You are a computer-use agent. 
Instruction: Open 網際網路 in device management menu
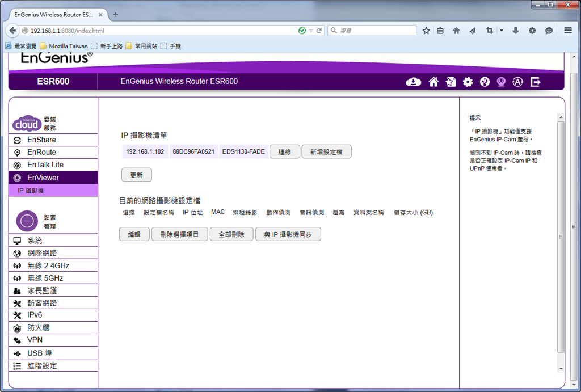(x=53, y=253)
